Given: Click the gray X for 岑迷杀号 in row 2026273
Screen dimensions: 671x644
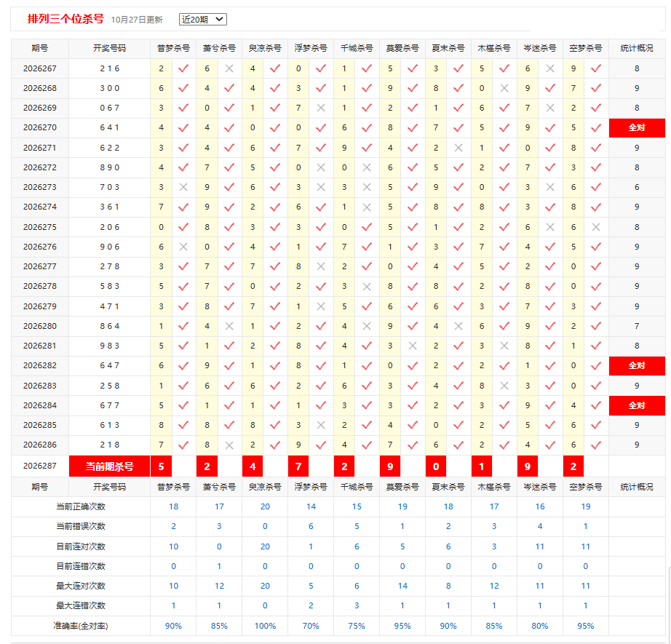Looking at the screenshot, I should click(x=550, y=187).
